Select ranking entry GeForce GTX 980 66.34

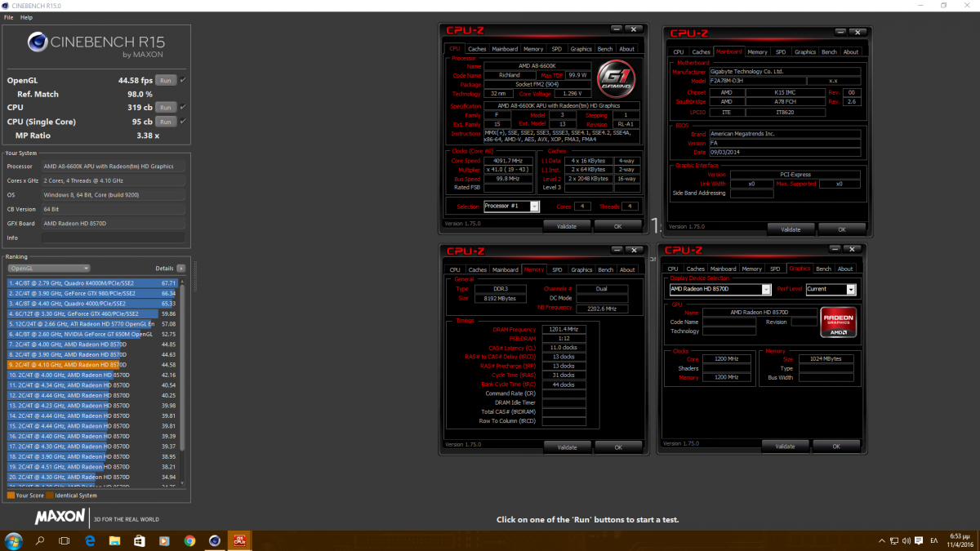coord(92,293)
